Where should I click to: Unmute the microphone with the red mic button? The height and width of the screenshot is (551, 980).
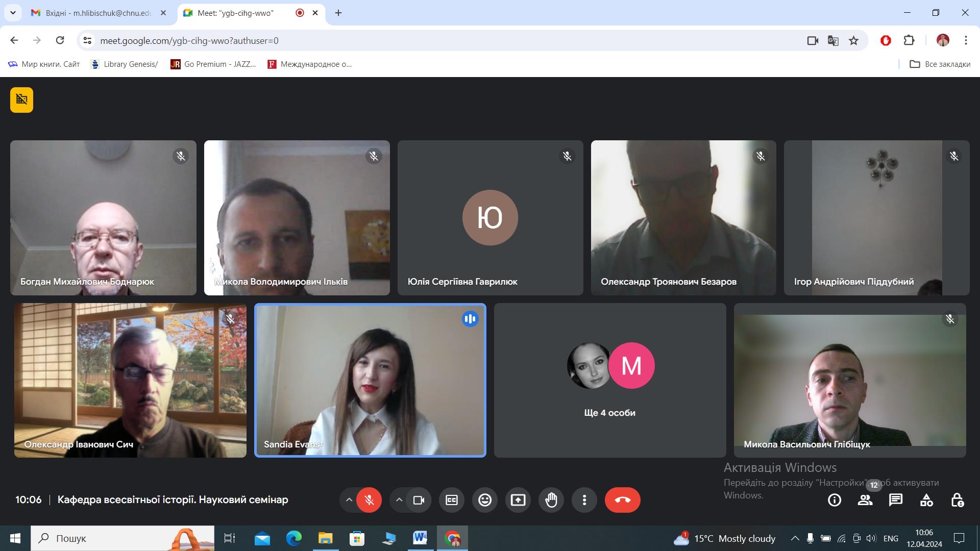[x=369, y=500]
